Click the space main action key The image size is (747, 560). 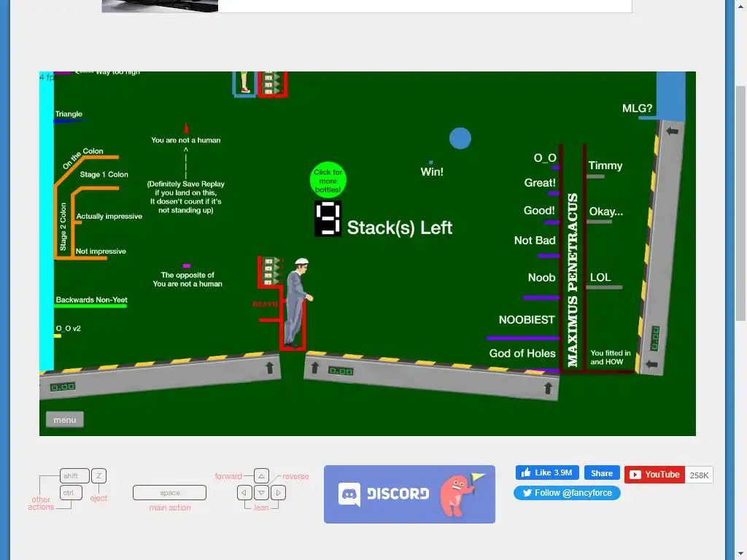[x=169, y=492]
